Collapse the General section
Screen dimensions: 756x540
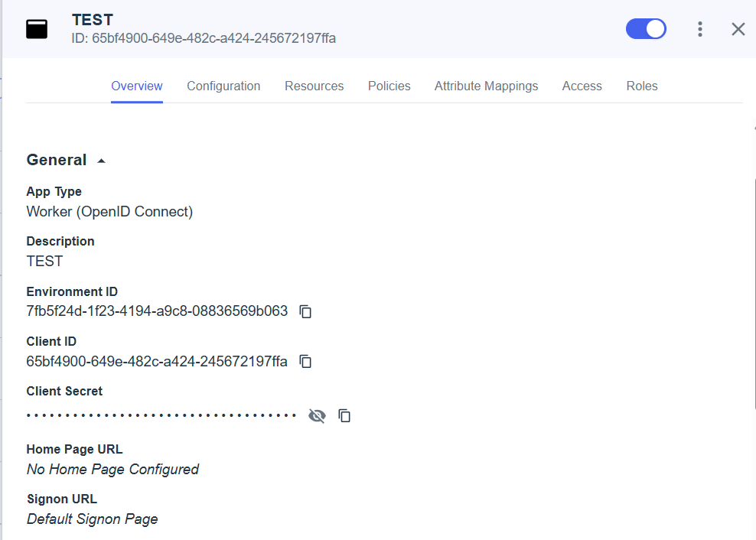(x=101, y=161)
